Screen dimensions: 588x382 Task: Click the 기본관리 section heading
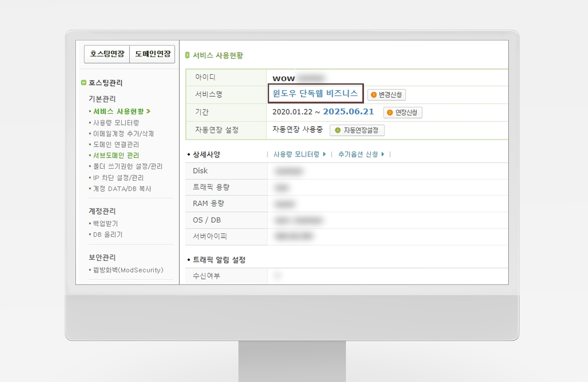pyautogui.click(x=102, y=99)
